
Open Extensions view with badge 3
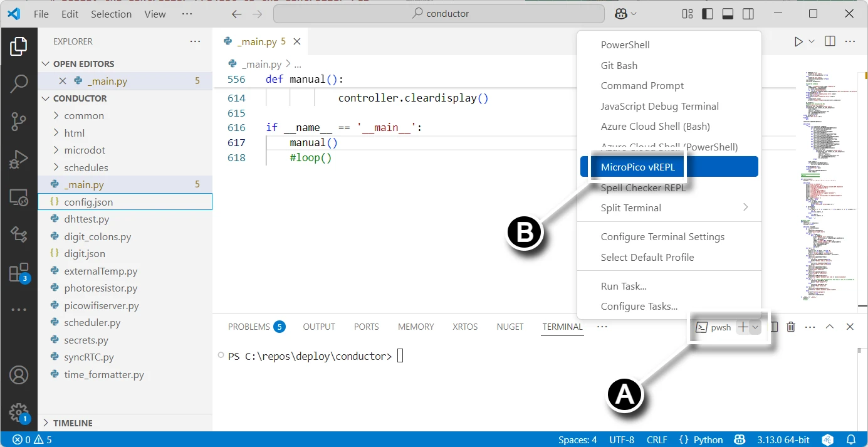(x=19, y=273)
